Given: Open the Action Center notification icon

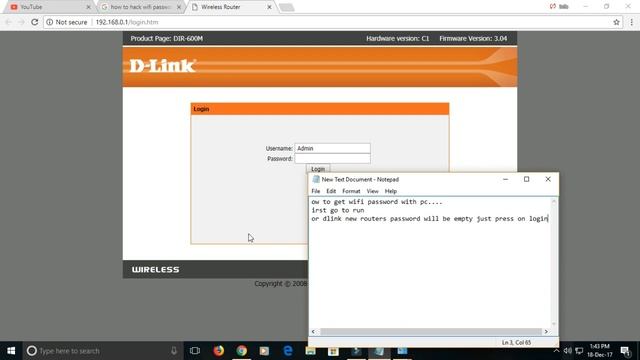Looking at the screenshot, I should [x=625, y=351].
